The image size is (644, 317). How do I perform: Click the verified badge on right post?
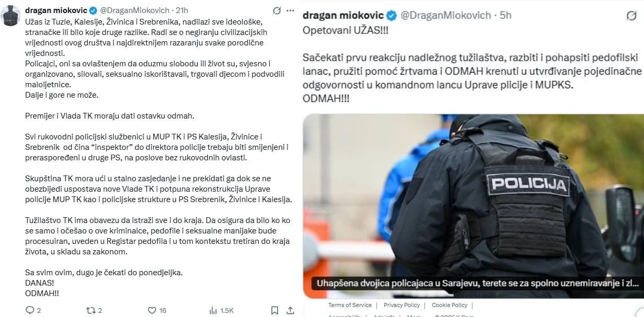[x=391, y=15]
